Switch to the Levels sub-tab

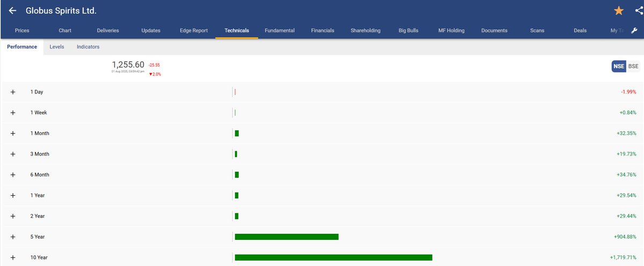coord(57,47)
